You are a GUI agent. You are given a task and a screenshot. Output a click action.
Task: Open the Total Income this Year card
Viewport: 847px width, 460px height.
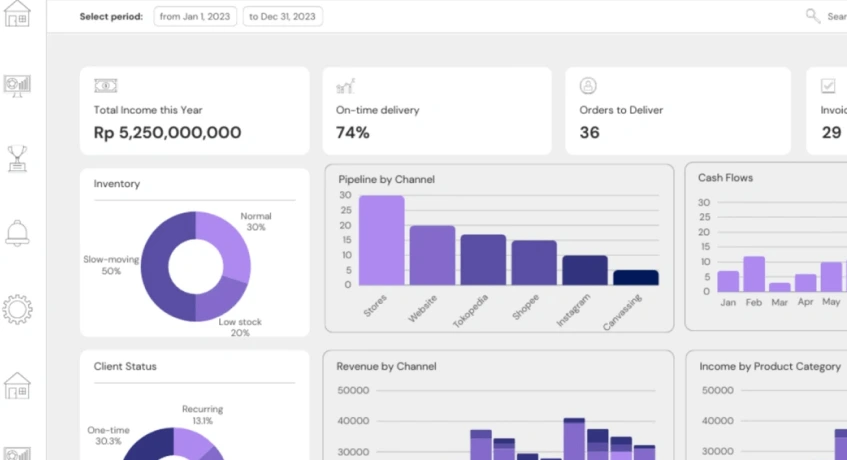click(194, 111)
